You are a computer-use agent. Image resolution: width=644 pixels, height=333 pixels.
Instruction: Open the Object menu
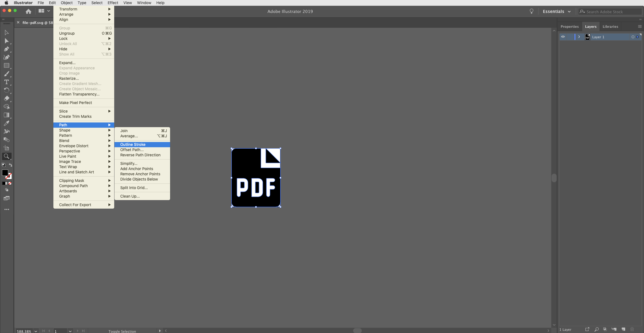click(66, 3)
